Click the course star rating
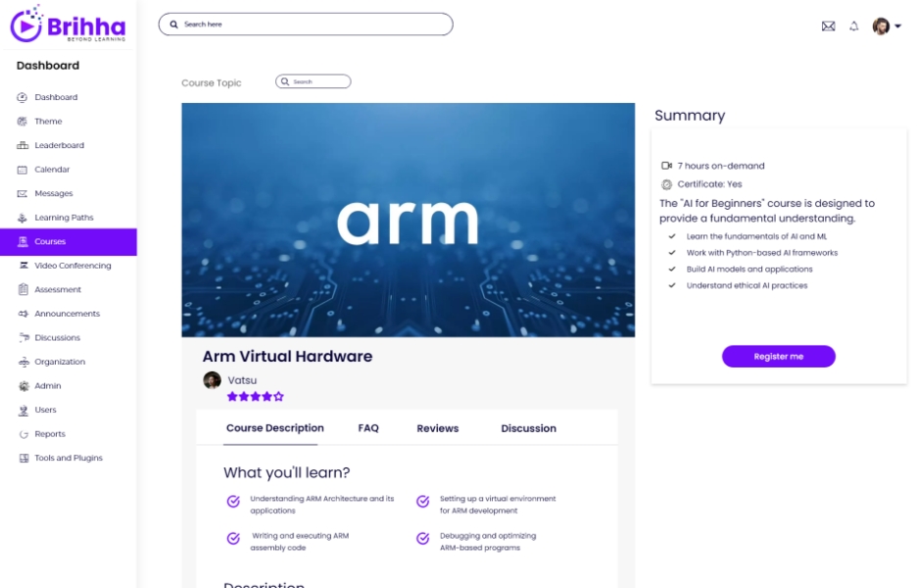The height and width of the screenshot is (588, 921). click(256, 397)
